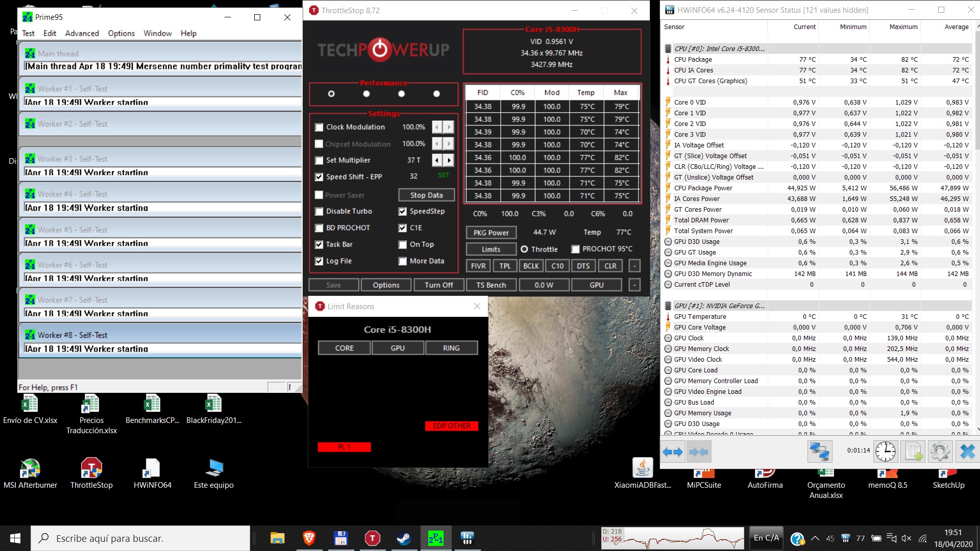Open HWiNFO sensor settings gear icon

pos(940,452)
